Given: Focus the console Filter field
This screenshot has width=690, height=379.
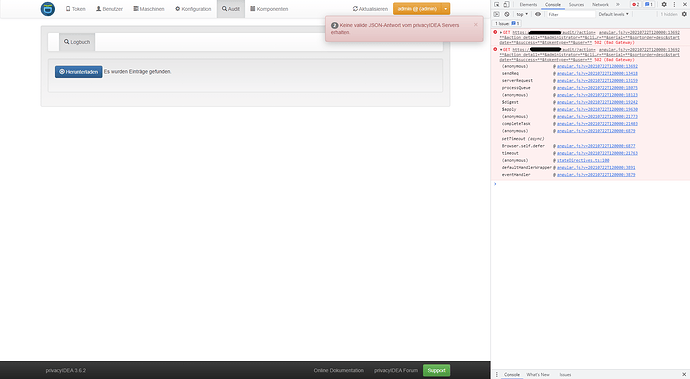Looking at the screenshot, I should 571,14.
